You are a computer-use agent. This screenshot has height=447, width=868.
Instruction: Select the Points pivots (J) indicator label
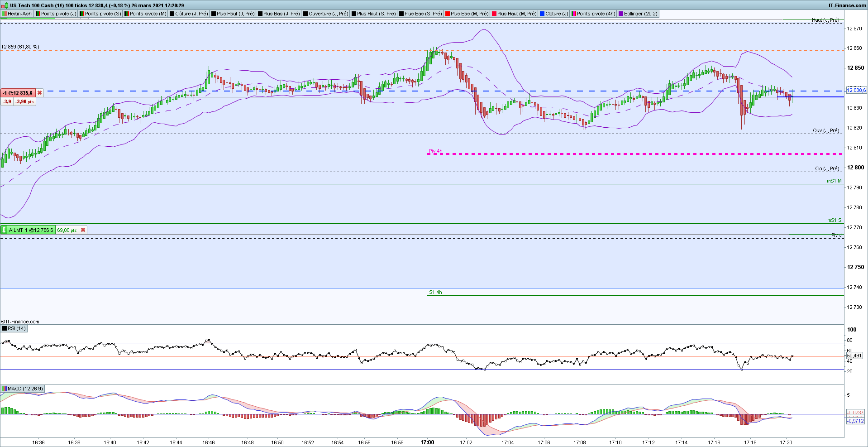[x=56, y=14]
